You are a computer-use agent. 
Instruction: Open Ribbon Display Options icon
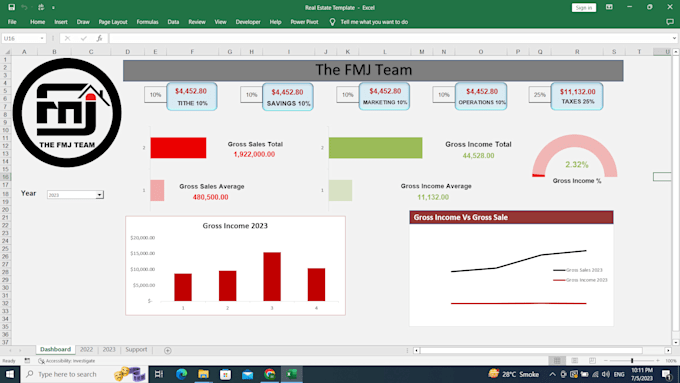click(609, 7)
